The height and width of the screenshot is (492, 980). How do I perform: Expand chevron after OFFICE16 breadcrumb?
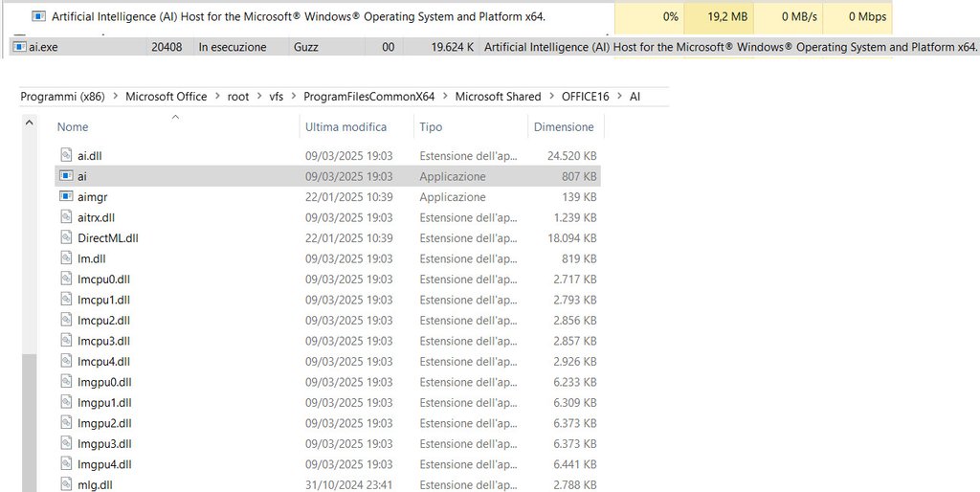[619, 97]
